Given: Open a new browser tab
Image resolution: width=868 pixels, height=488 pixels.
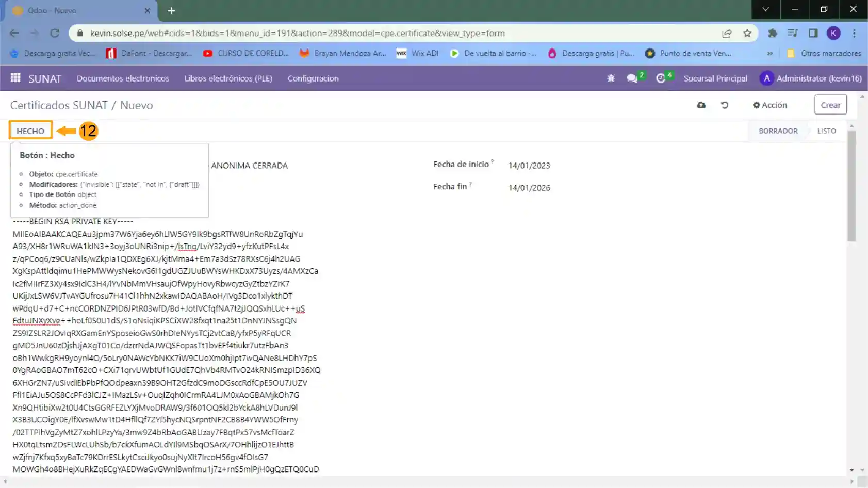Looking at the screenshot, I should 172,10.
